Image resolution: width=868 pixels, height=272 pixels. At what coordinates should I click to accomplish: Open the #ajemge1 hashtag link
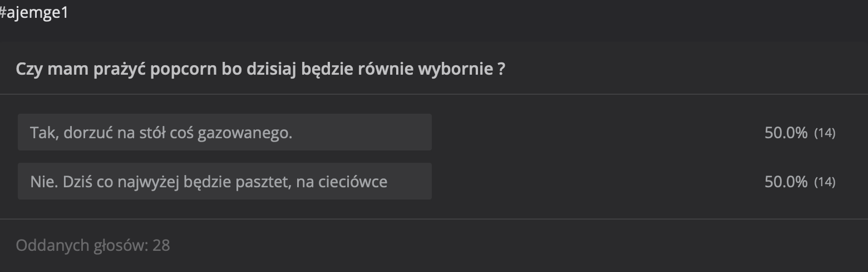(34, 13)
